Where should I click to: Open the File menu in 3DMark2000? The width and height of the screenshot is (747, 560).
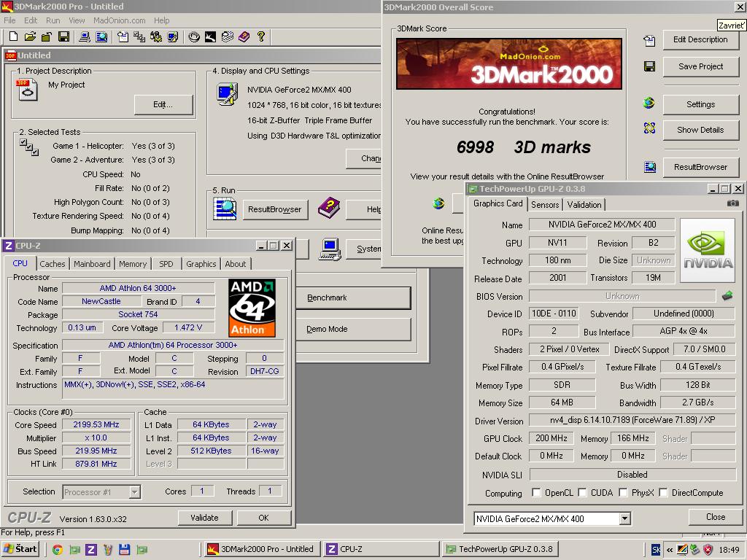click(x=9, y=20)
